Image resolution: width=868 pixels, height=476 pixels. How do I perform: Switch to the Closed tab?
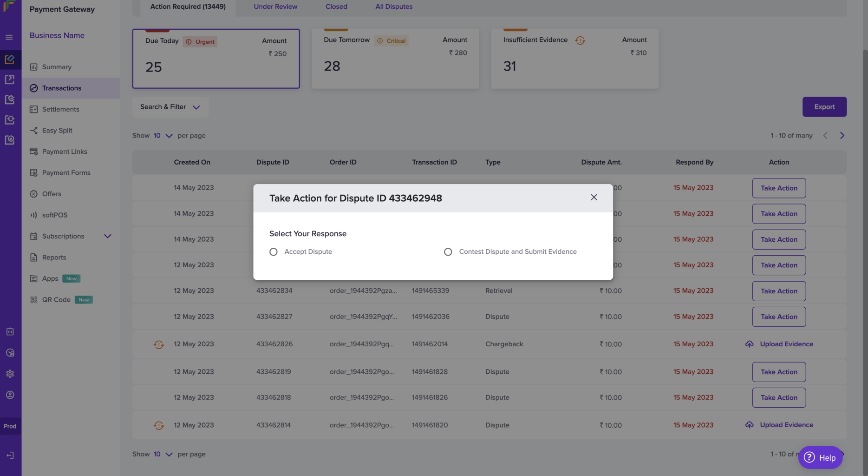coord(336,7)
